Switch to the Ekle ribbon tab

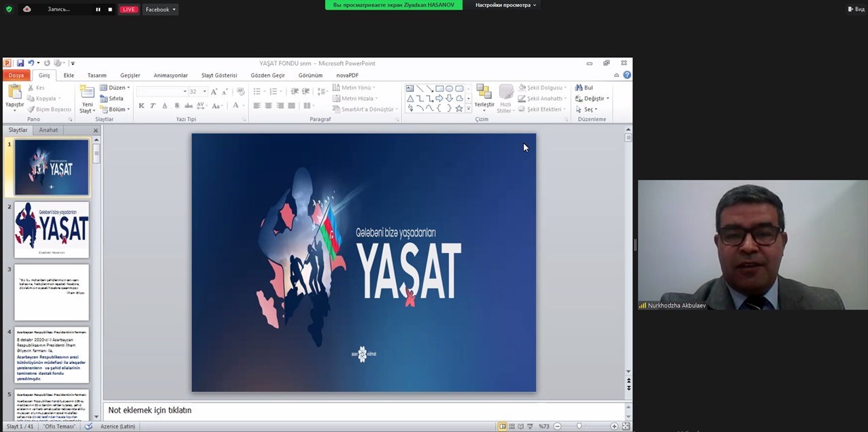coord(69,76)
